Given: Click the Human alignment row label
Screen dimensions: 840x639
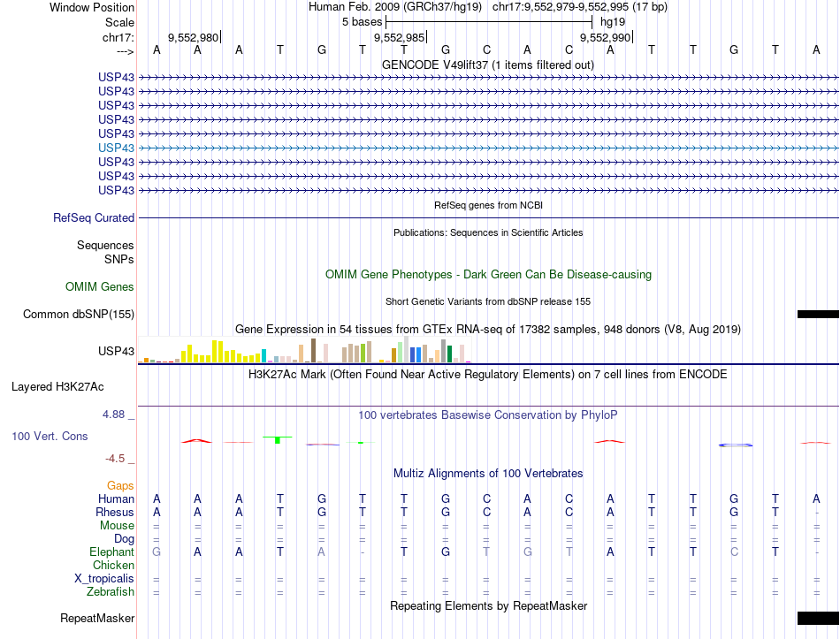Looking at the screenshot, I should pyautogui.click(x=116, y=498).
